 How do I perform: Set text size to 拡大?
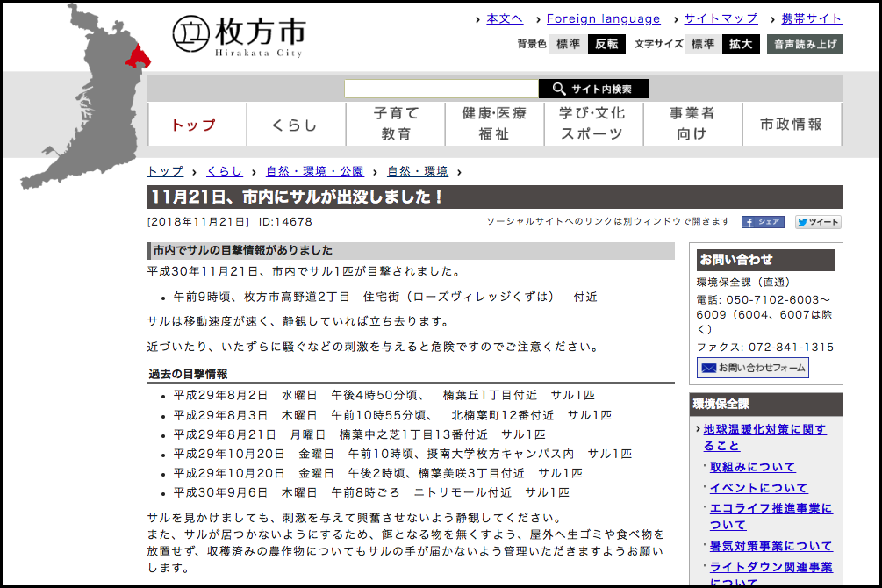pyautogui.click(x=741, y=44)
